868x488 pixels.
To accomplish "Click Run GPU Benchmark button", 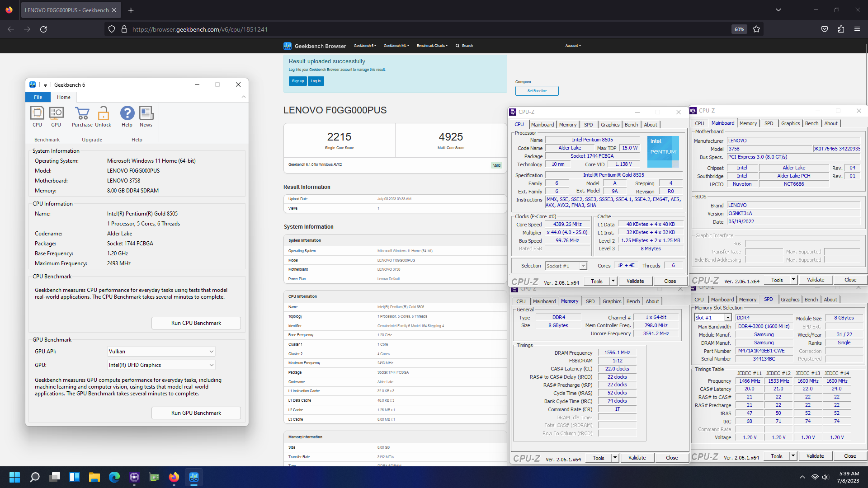I will click(x=196, y=413).
